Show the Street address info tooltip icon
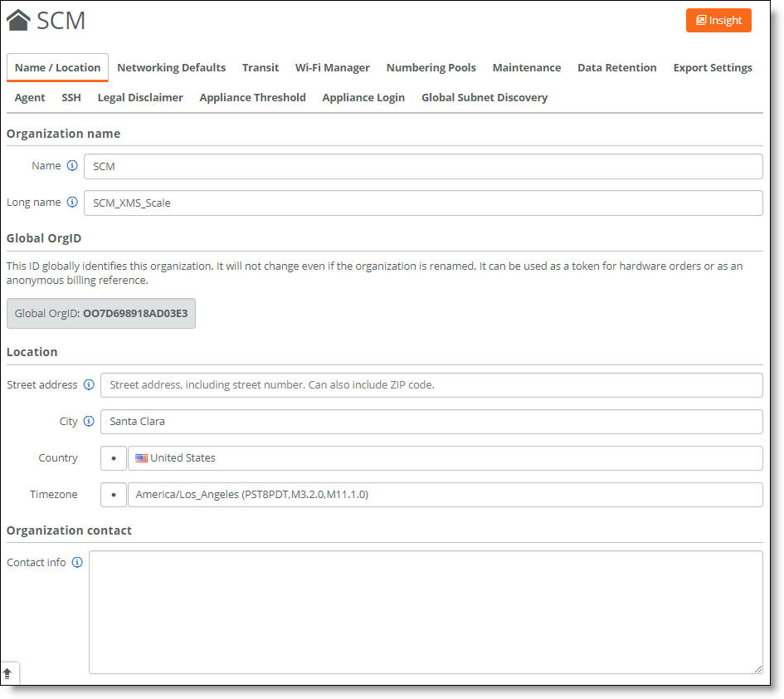784x699 pixels. tap(89, 384)
